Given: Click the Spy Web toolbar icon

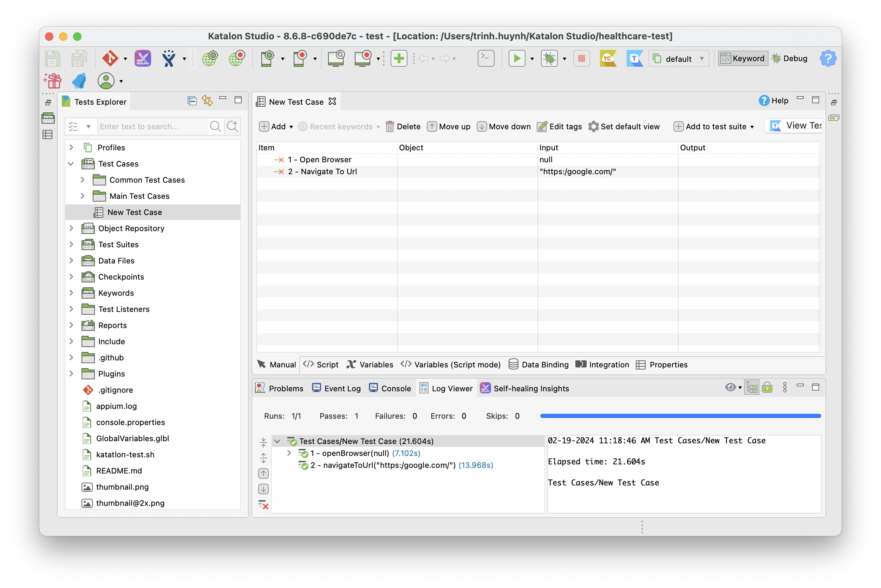Looking at the screenshot, I should pyautogui.click(x=209, y=58).
